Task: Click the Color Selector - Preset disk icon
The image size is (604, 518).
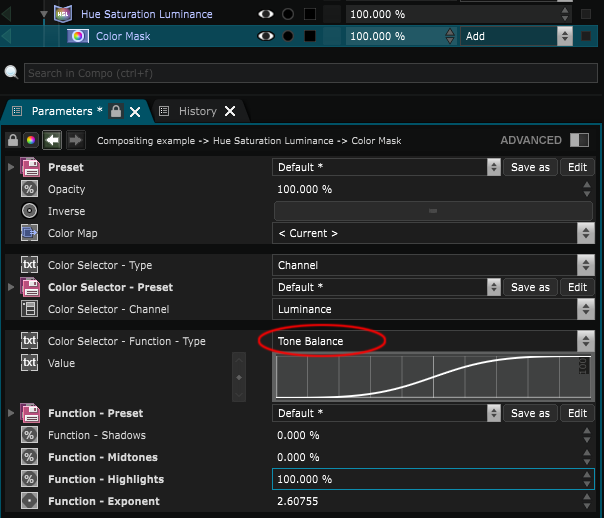Action: (30, 287)
